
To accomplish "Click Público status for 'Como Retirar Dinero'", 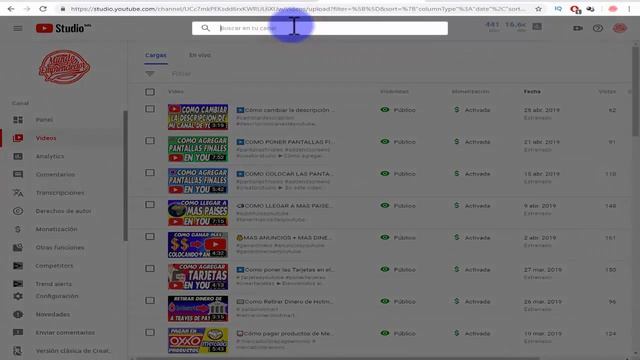I will (x=404, y=302).
